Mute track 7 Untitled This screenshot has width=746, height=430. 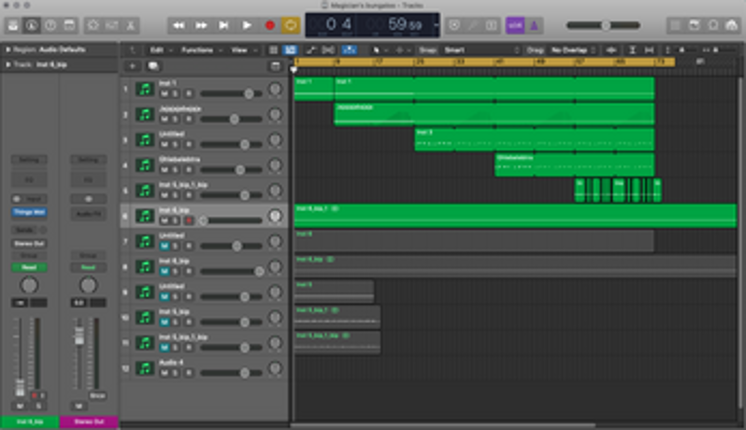[164, 246]
